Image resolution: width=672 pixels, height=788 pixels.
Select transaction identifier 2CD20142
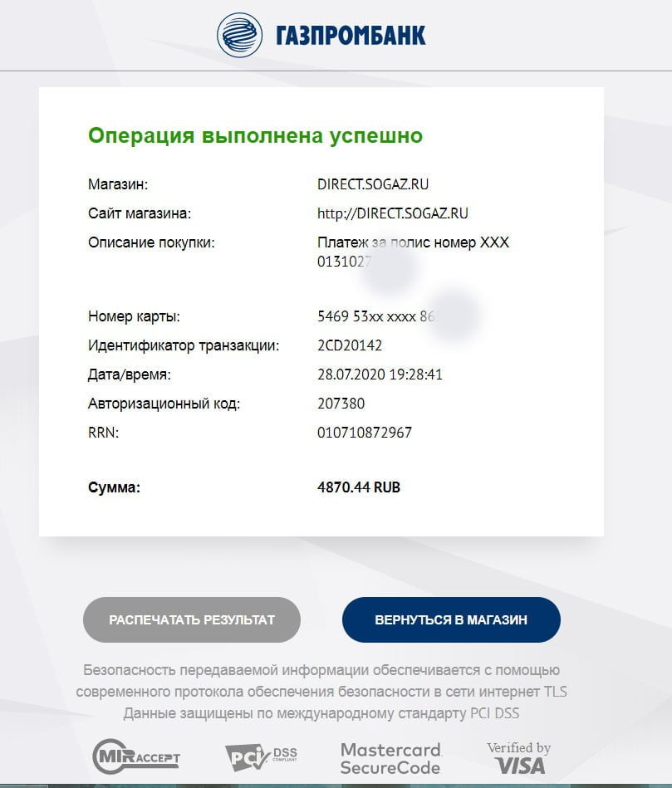point(350,345)
